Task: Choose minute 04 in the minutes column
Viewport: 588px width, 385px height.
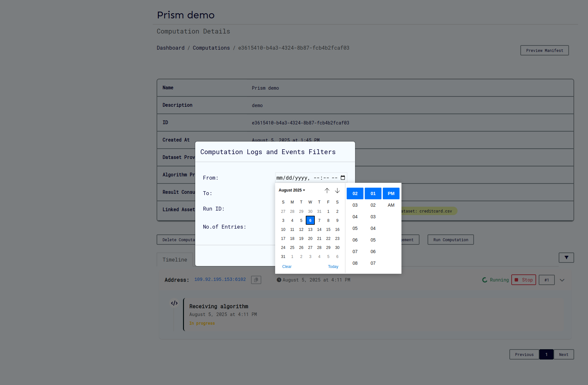Action: [373, 228]
